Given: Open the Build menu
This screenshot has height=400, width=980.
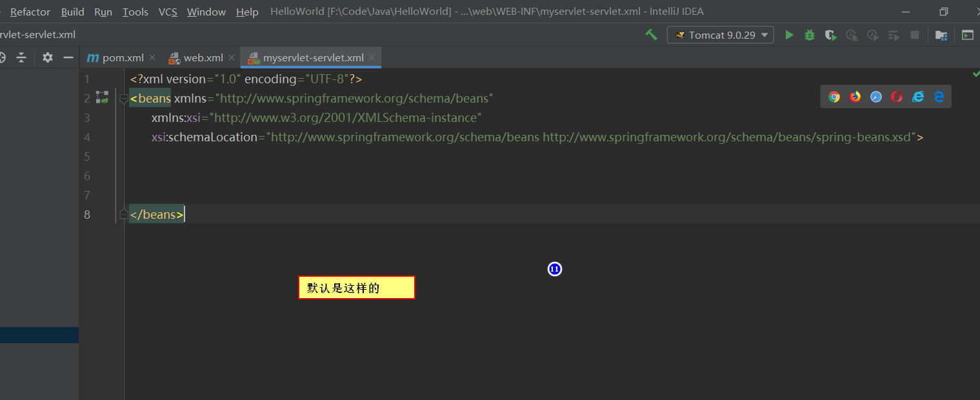Looking at the screenshot, I should [72, 11].
